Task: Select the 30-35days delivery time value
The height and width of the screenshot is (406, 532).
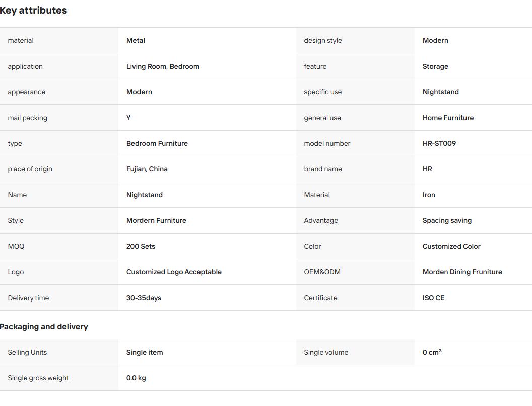Action: click(x=144, y=298)
